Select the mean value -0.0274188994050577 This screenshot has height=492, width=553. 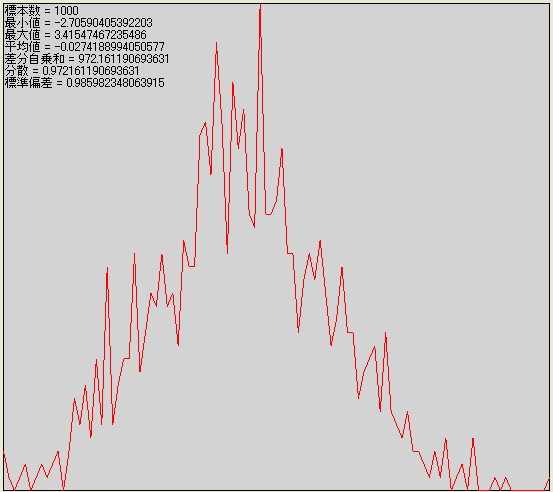click(110, 47)
